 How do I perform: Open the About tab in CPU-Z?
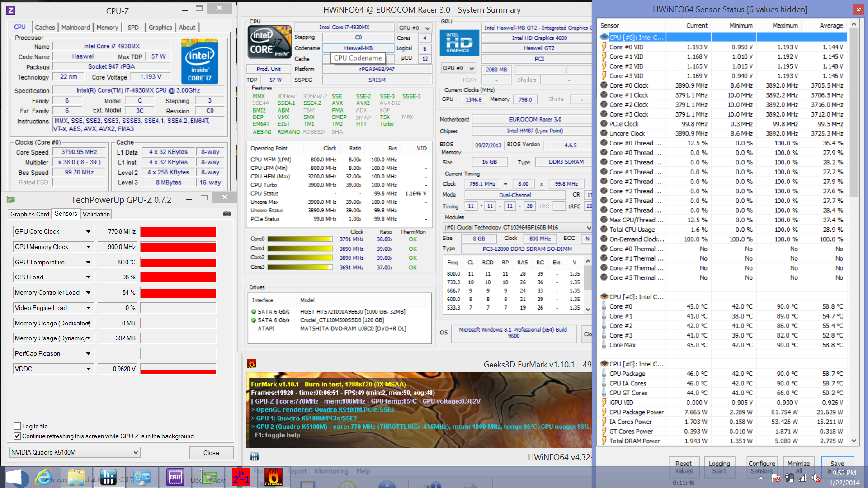(x=187, y=28)
